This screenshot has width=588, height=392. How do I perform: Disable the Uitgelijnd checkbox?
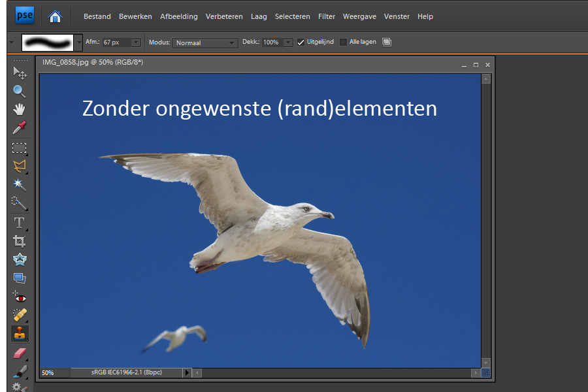click(x=301, y=42)
